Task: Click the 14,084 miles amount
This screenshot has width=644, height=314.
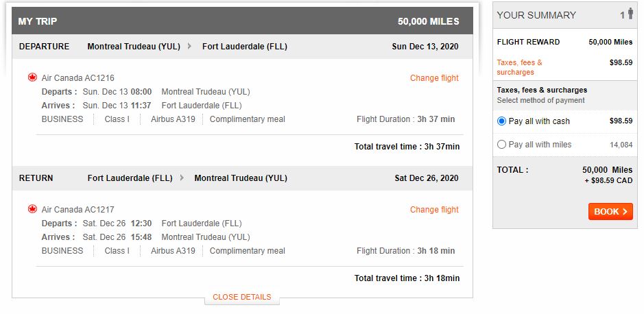Action: [621, 145]
